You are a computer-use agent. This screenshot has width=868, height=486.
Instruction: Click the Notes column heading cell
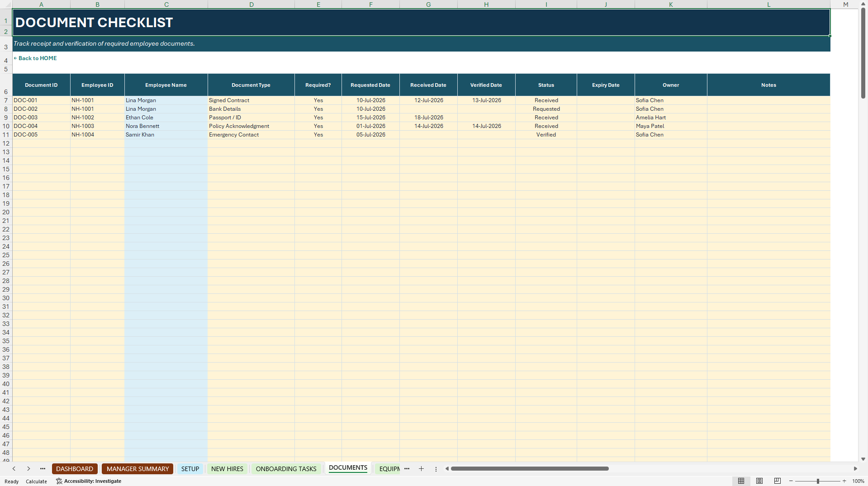tap(768, 85)
